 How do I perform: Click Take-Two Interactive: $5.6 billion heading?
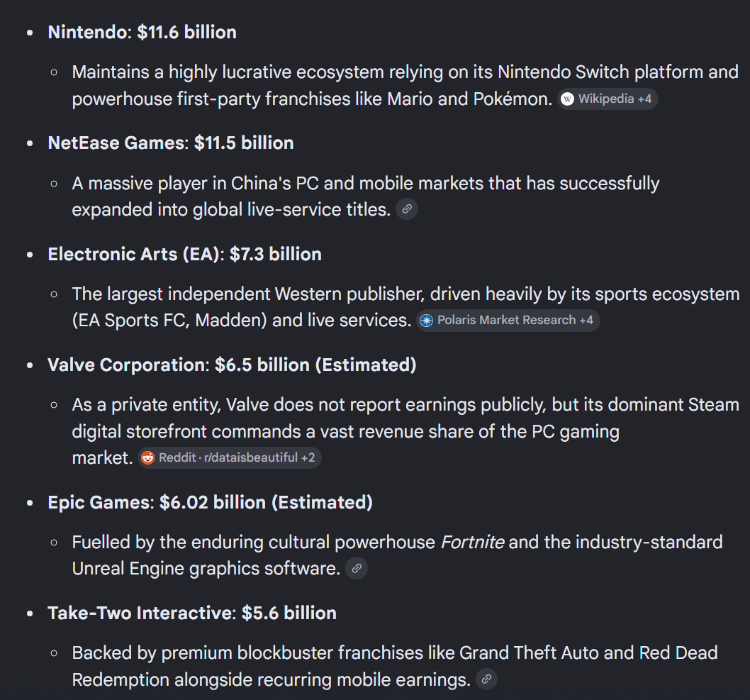tap(192, 613)
